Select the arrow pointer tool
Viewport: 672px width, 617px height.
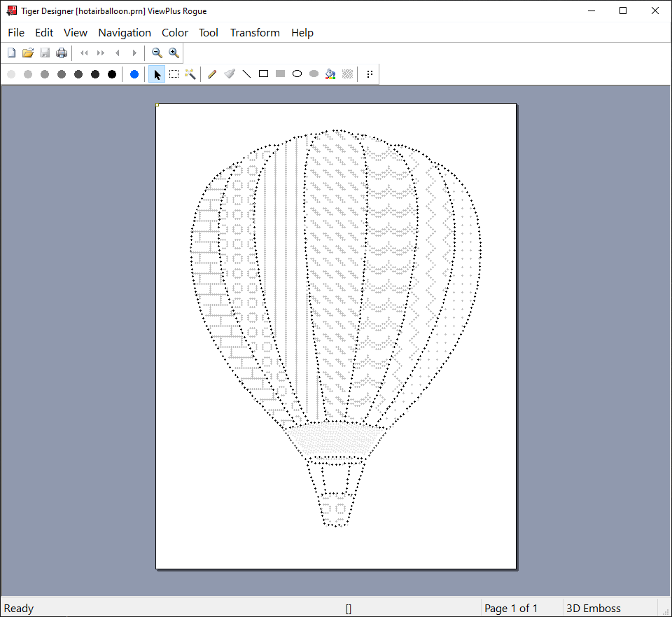pyautogui.click(x=157, y=74)
